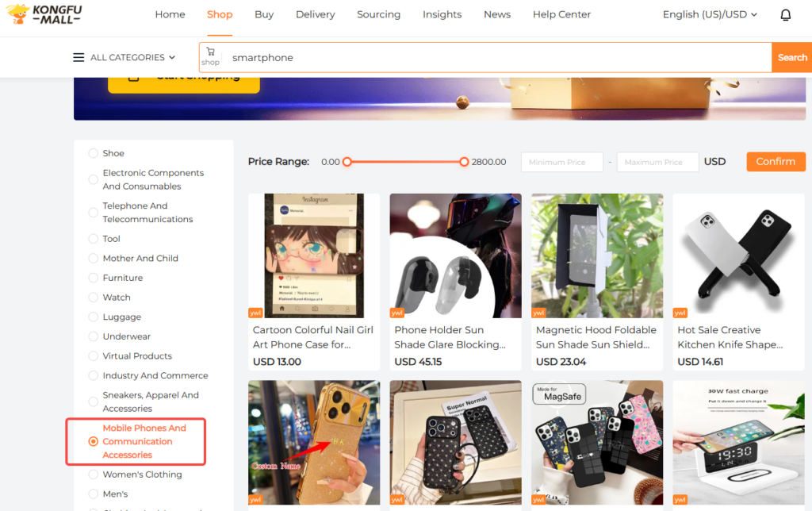Click the hamburger menu icon beside All Categories
This screenshot has width=812, height=511.
point(79,57)
